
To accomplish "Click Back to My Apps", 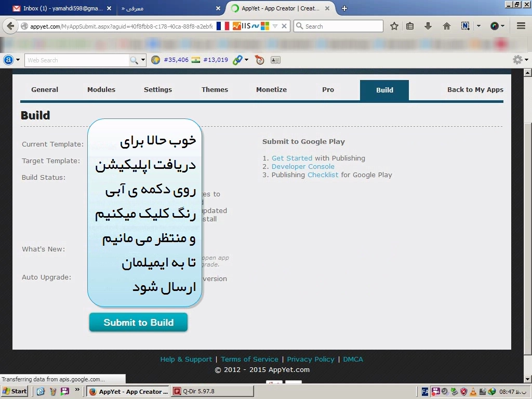I will tap(475, 89).
